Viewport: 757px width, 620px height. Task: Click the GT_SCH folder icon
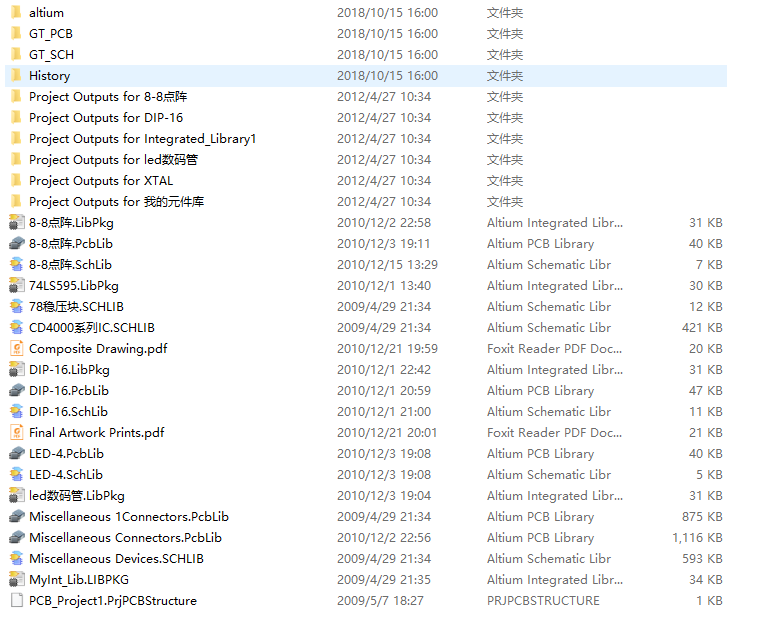pos(16,55)
